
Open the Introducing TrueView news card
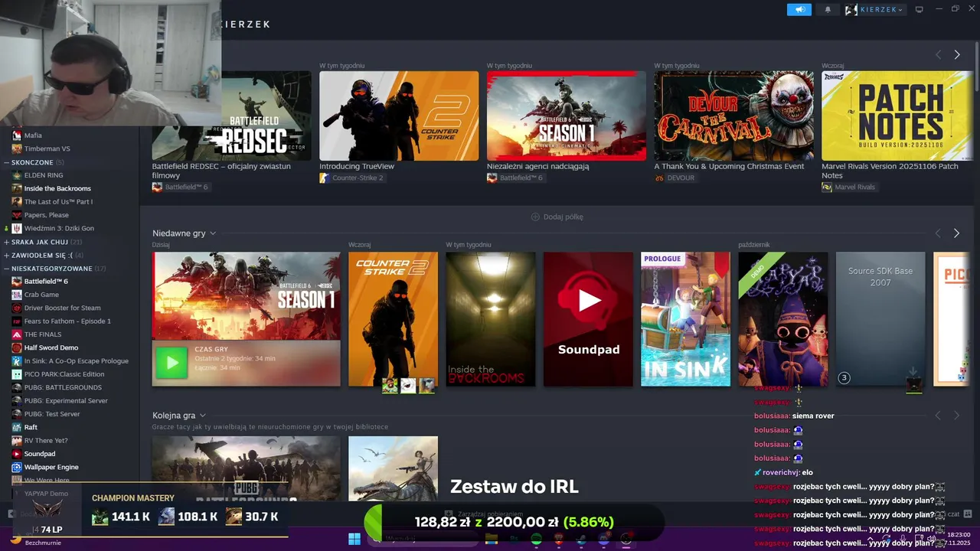click(x=399, y=116)
